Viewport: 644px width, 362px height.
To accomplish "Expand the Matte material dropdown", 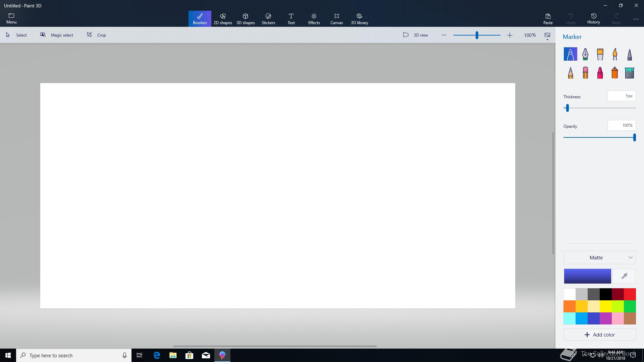I will click(x=600, y=257).
